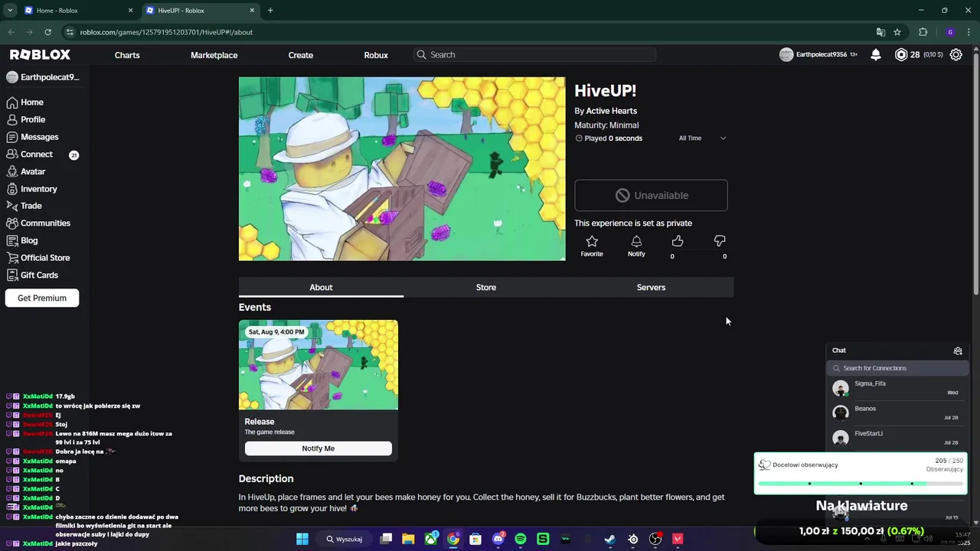The height and width of the screenshot is (551, 980).
Task: Open Marketplace in the top navigation
Action: [214, 55]
